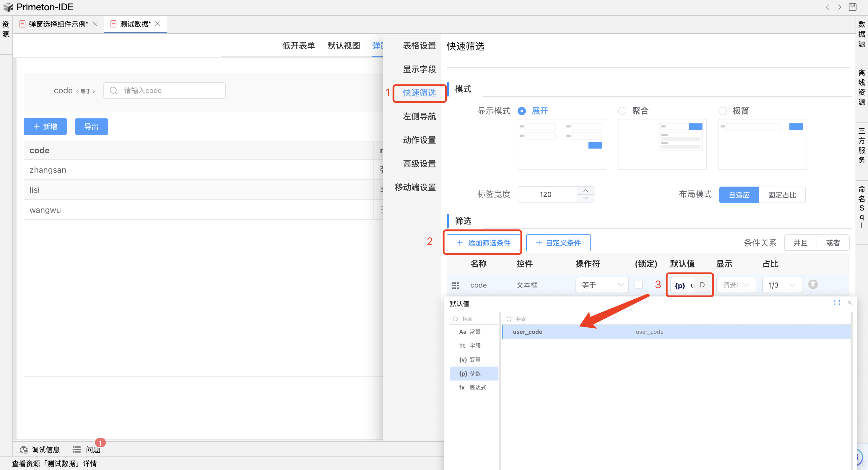
Task: Toggle the locked checkbox for code filter
Action: point(638,285)
